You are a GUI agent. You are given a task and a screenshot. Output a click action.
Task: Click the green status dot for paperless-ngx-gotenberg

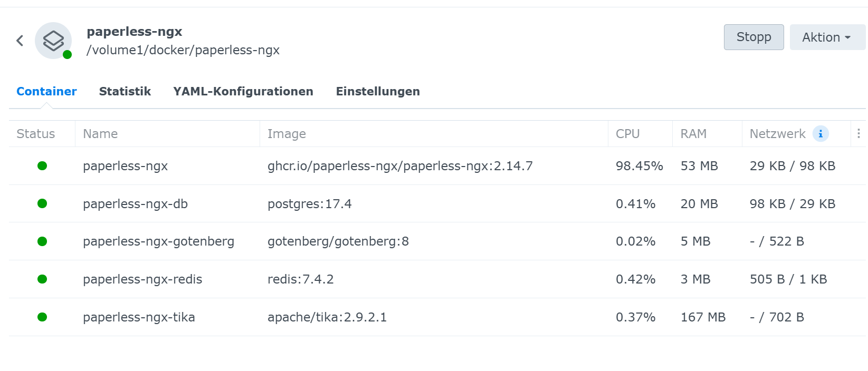pyautogui.click(x=42, y=241)
